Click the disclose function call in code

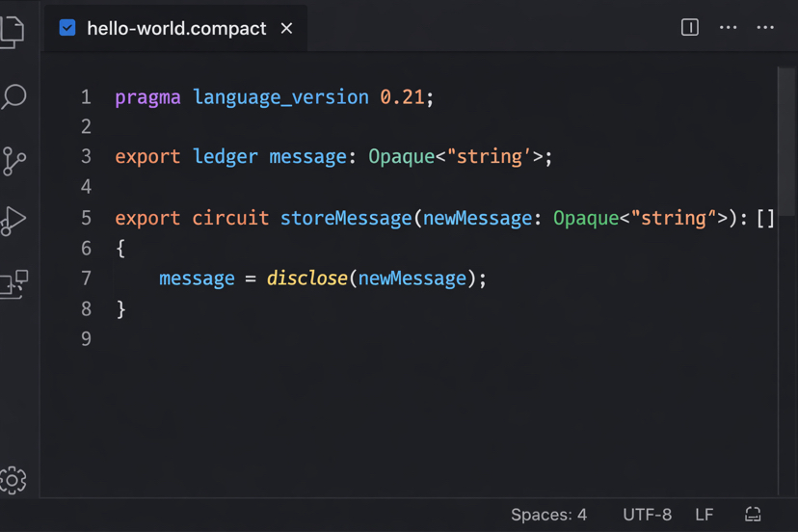coord(307,279)
